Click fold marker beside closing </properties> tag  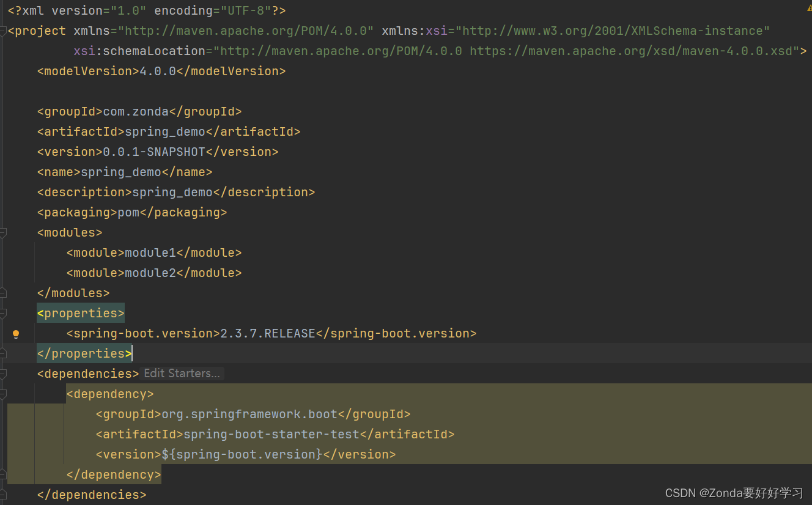click(x=3, y=353)
